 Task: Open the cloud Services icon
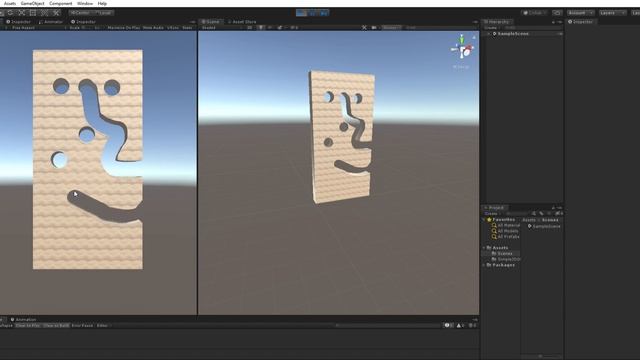(x=557, y=13)
